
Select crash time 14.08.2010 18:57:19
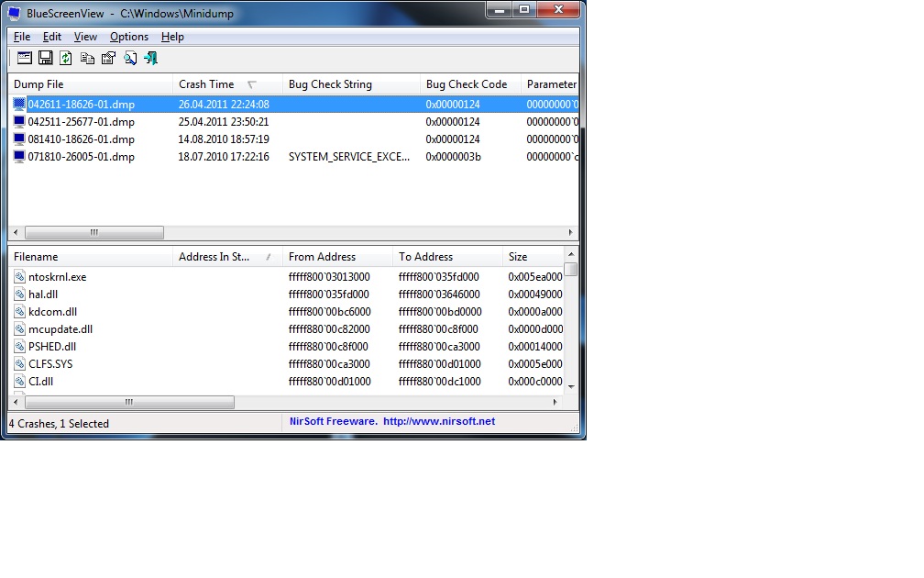coord(224,139)
